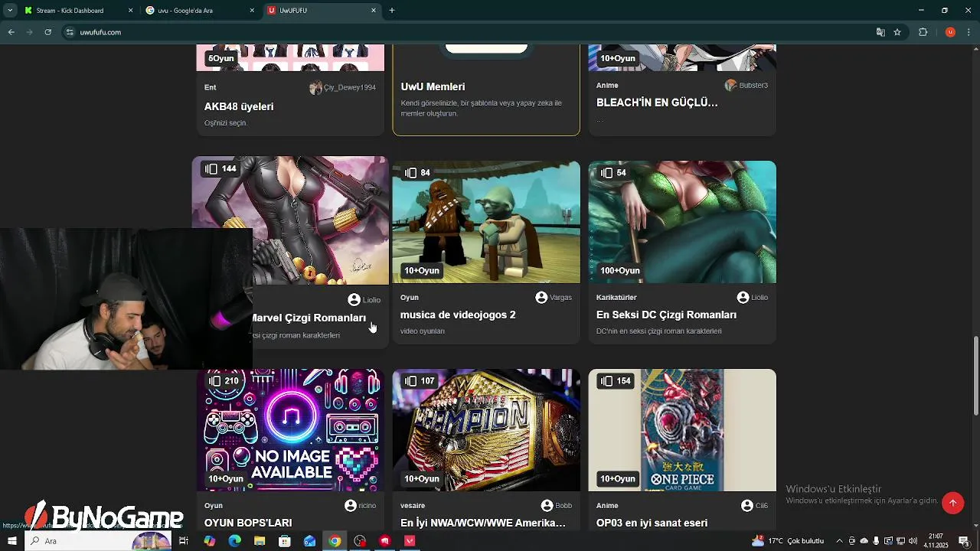Viewport: 980px width, 551px height.
Task: Open En Seksi DC Çizgi Romanları thumbnail
Action: click(x=682, y=222)
